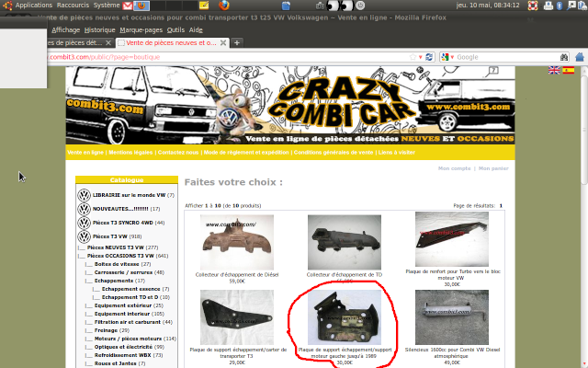Image resolution: width=588 pixels, height=368 pixels.
Task: Click the binoculars search icon
Action: (564, 57)
